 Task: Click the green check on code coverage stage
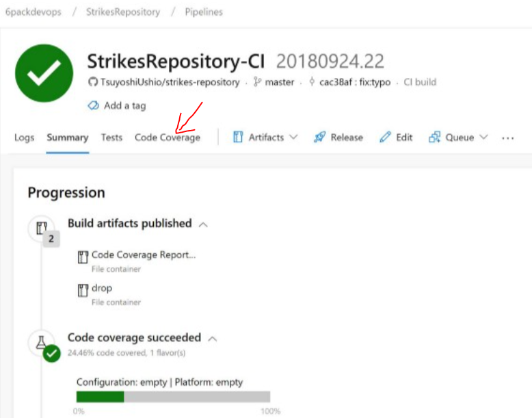pyautogui.click(x=51, y=354)
